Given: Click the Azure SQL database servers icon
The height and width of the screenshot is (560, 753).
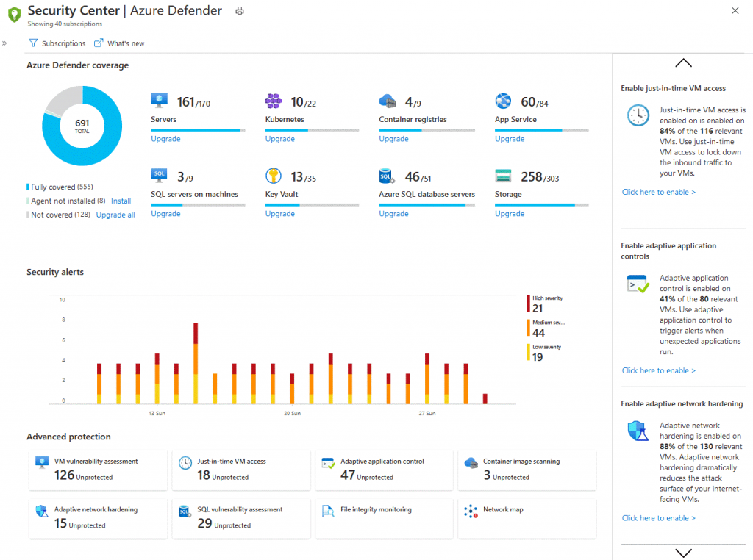Looking at the screenshot, I should click(388, 176).
